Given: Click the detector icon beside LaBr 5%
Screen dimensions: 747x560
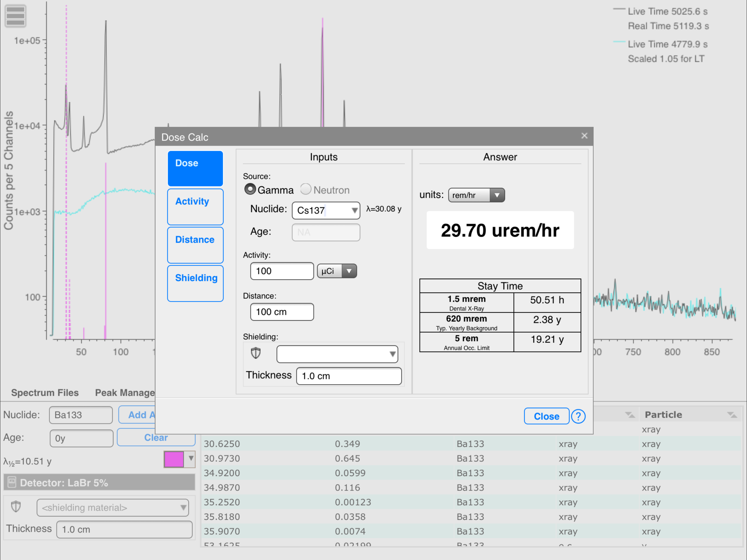Looking at the screenshot, I should [x=12, y=482].
